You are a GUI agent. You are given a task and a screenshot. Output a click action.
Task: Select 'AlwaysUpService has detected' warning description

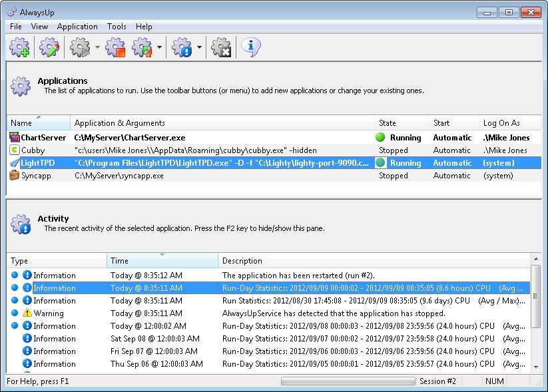click(x=334, y=313)
